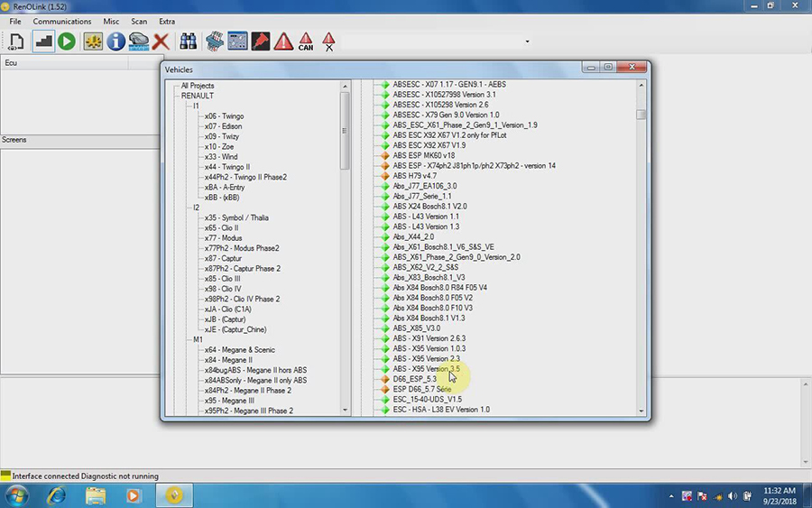
Task: Click the CAN warning triangle icon
Action: point(306,41)
